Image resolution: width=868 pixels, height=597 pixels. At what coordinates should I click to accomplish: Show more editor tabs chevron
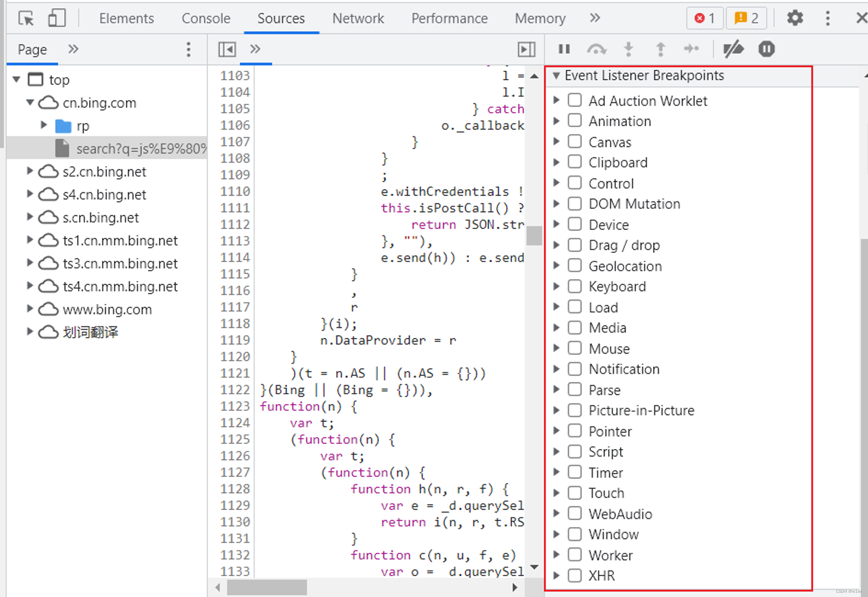[255, 49]
